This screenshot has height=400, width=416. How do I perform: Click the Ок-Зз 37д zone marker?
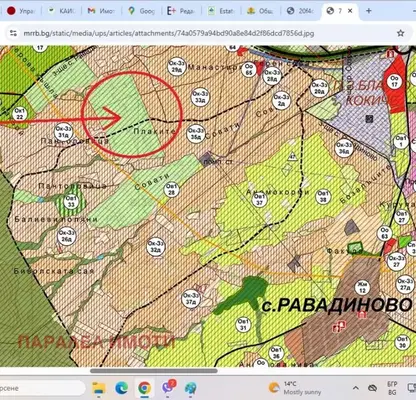[x=191, y=299]
